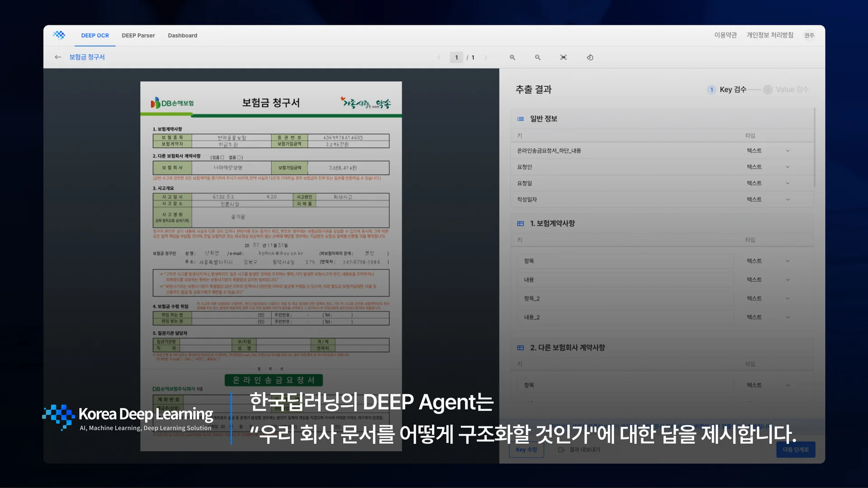Open the 개인정보 처리방침 link

pos(770,35)
